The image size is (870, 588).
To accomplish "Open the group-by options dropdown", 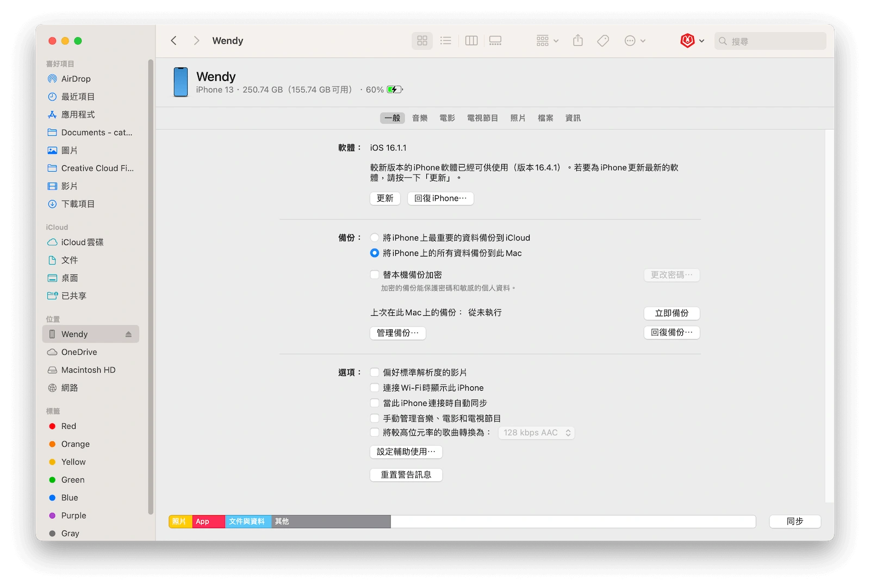I will [548, 41].
